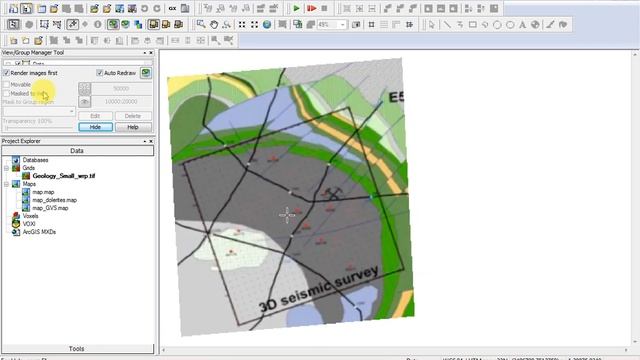Select the Text 'A' drawing tool

[522, 24]
